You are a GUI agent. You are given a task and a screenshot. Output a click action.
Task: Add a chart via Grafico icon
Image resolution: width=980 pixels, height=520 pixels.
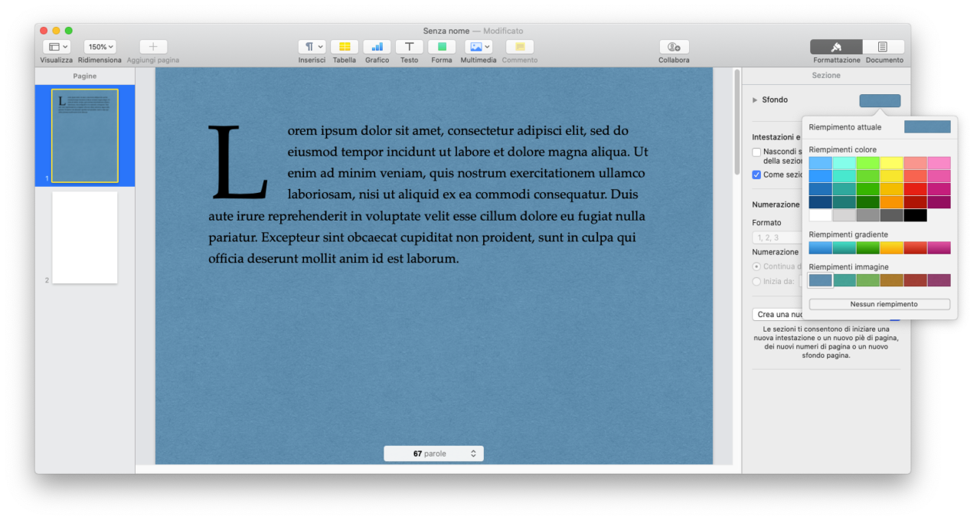[377, 47]
